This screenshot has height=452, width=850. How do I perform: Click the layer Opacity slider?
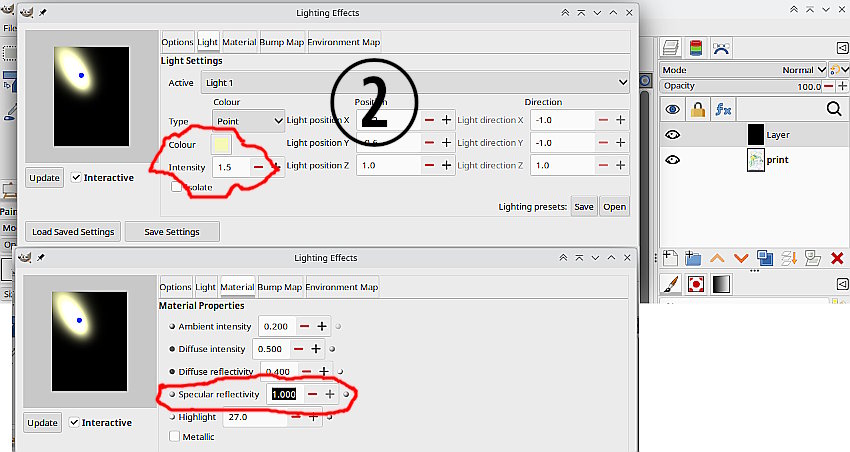(741, 86)
